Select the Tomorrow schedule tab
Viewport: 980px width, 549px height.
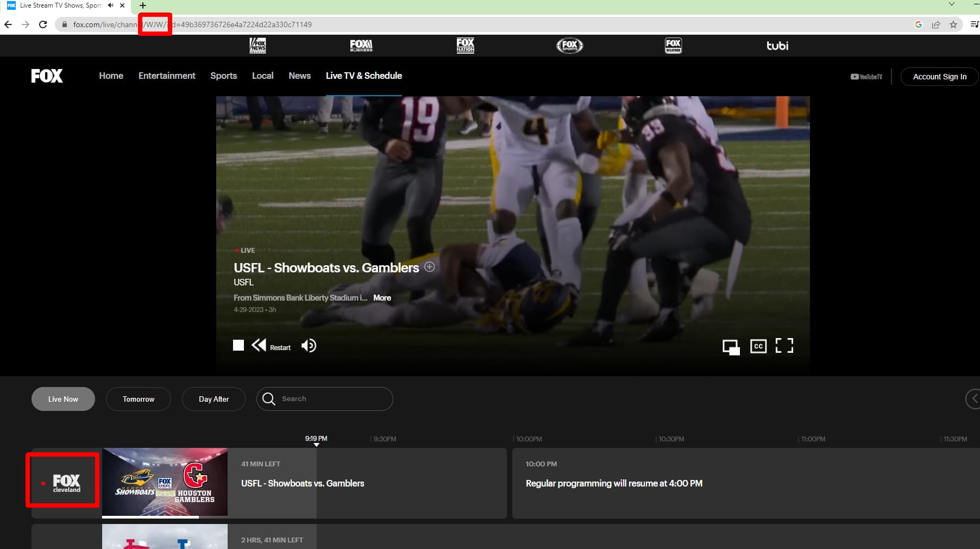point(139,399)
